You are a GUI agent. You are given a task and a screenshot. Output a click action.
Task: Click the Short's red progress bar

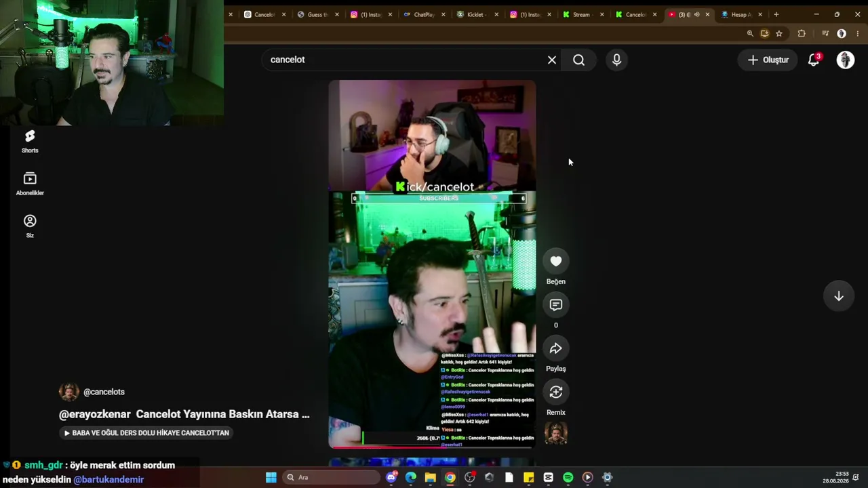point(432,447)
